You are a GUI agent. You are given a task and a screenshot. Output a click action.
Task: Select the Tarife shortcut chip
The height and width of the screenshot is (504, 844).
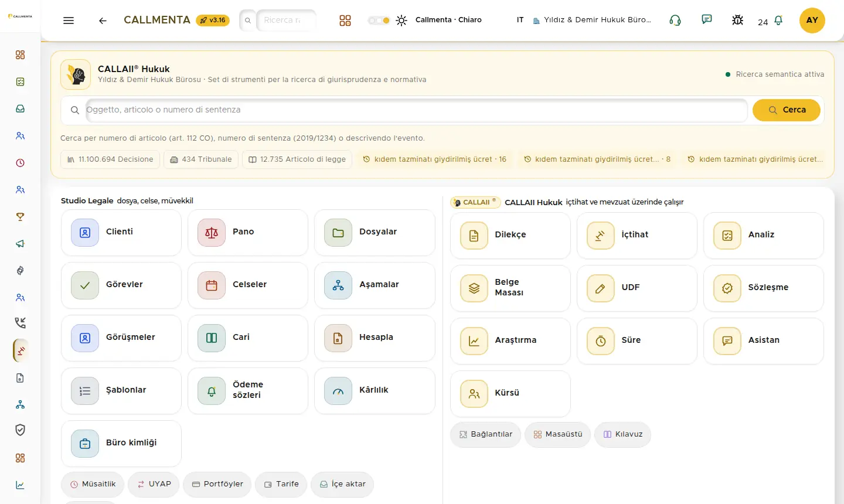pos(281,485)
